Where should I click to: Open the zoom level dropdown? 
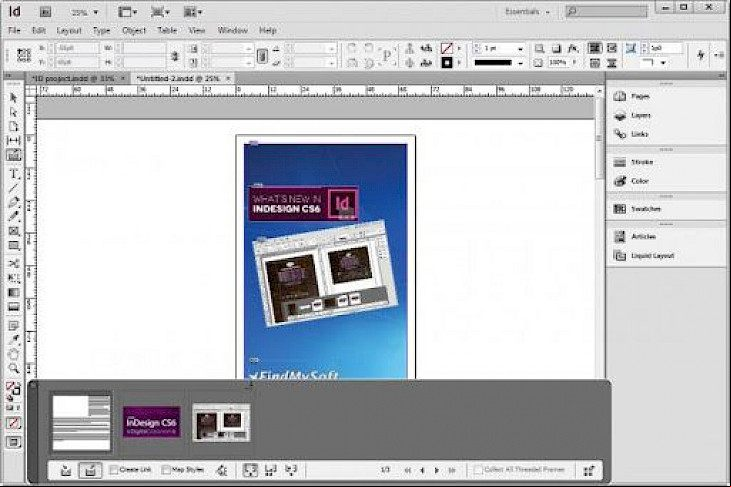[96, 13]
